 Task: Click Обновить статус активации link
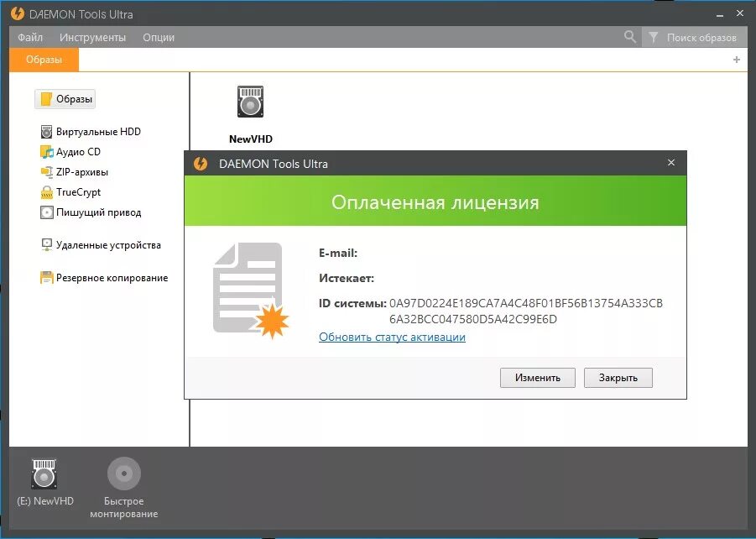click(x=392, y=337)
